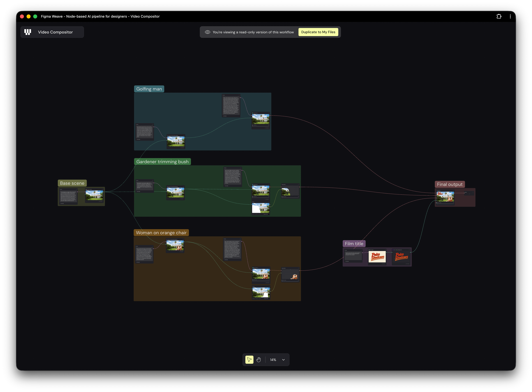The width and height of the screenshot is (532, 392).
Task: Click the Bria Remove Background node icon
Action: coord(393,250)
